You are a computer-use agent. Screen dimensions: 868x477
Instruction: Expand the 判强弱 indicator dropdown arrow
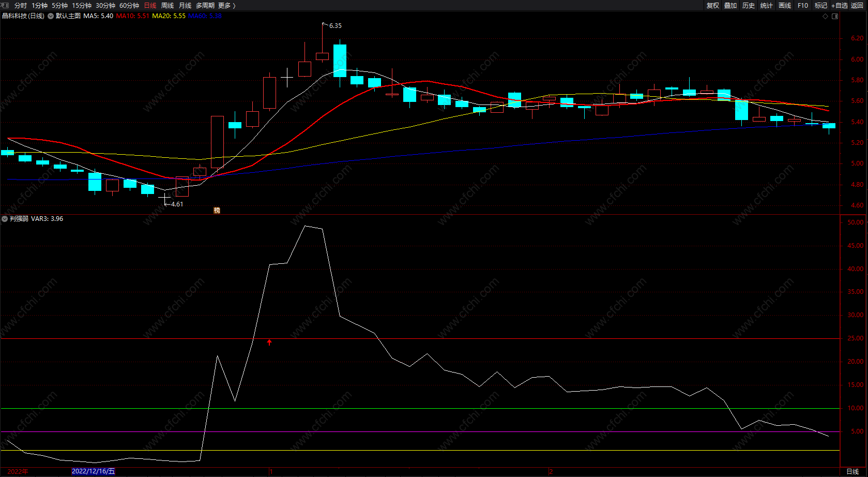(x=5, y=219)
